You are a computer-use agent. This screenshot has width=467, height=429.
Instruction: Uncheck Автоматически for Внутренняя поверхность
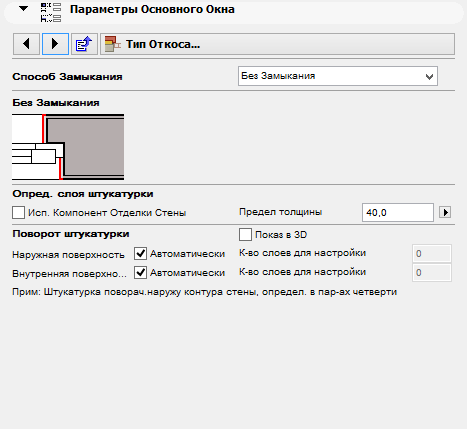[140, 273]
